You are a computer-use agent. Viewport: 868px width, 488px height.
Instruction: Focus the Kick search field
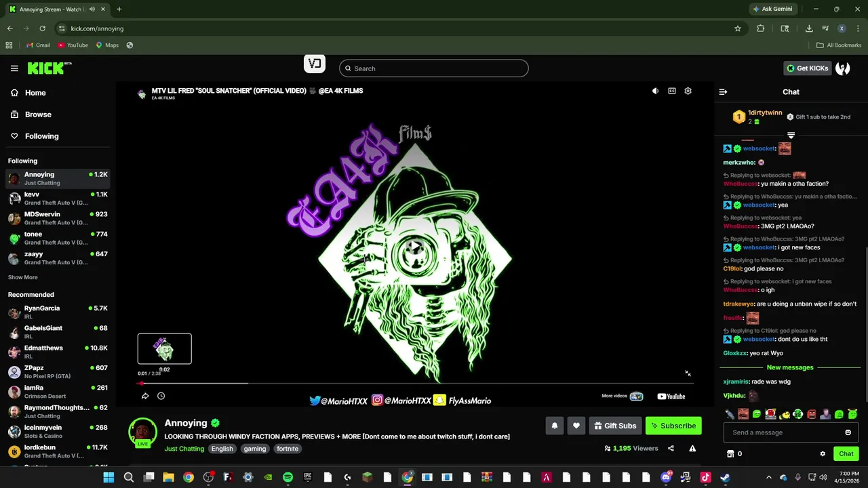433,68
